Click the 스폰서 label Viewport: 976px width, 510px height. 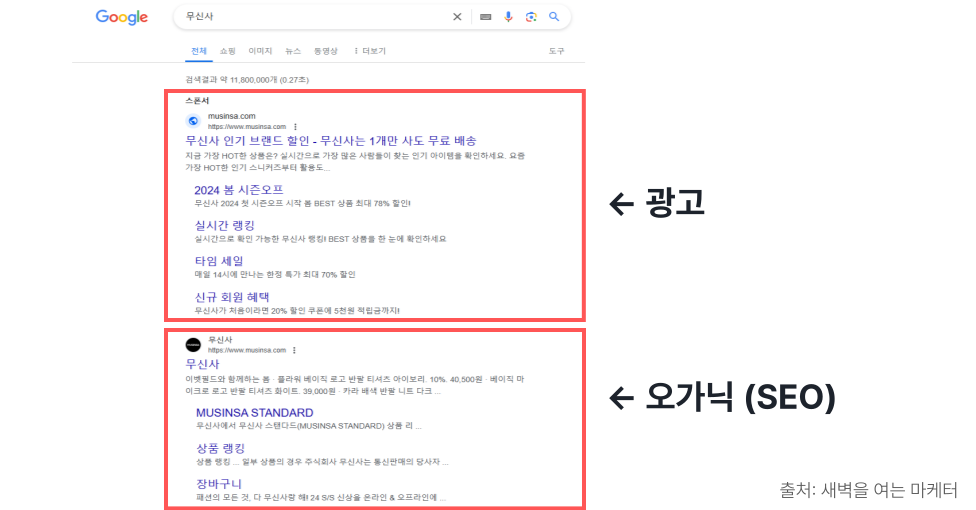pos(197,100)
